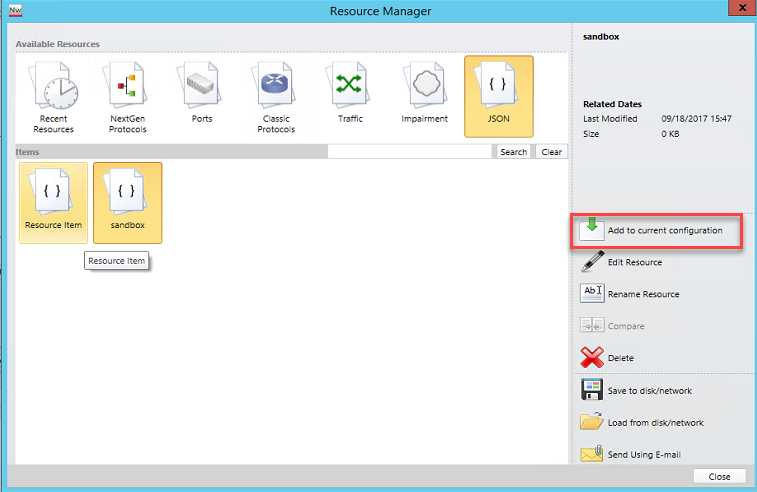The height and width of the screenshot is (492, 757).
Task: Select the JSON resource category
Action: click(x=498, y=96)
